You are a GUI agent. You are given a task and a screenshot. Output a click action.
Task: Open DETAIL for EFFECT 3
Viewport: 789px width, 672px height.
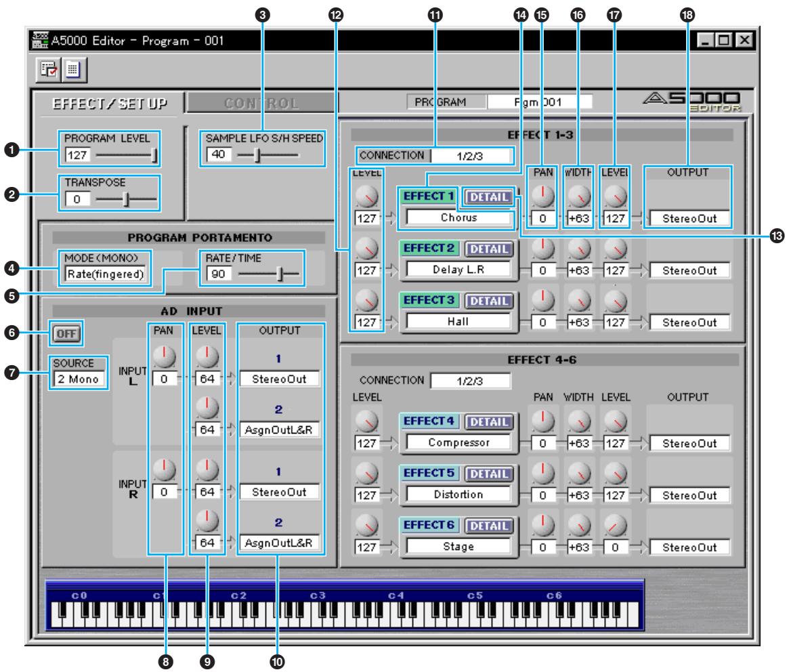click(488, 301)
